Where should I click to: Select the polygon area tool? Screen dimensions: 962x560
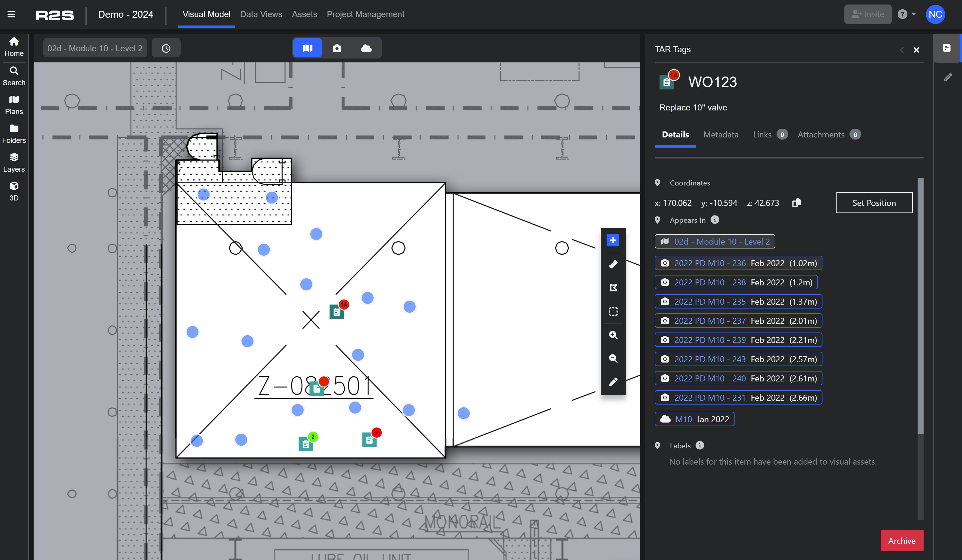click(613, 288)
